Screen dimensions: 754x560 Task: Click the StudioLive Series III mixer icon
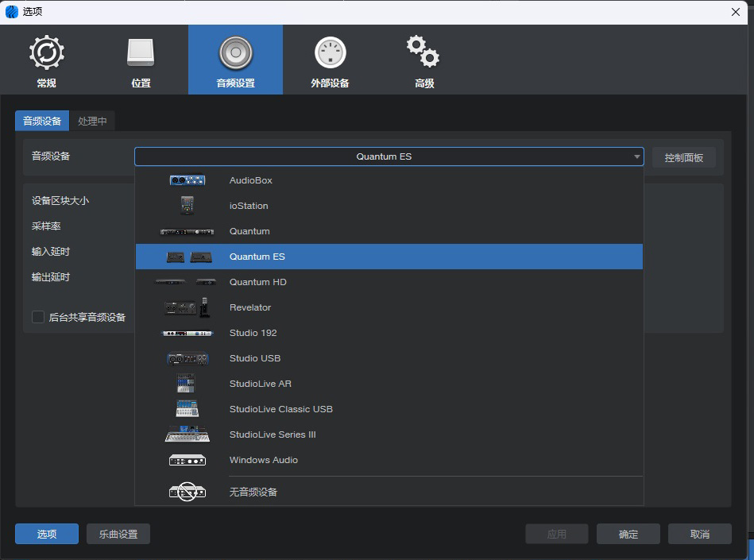click(x=188, y=434)
